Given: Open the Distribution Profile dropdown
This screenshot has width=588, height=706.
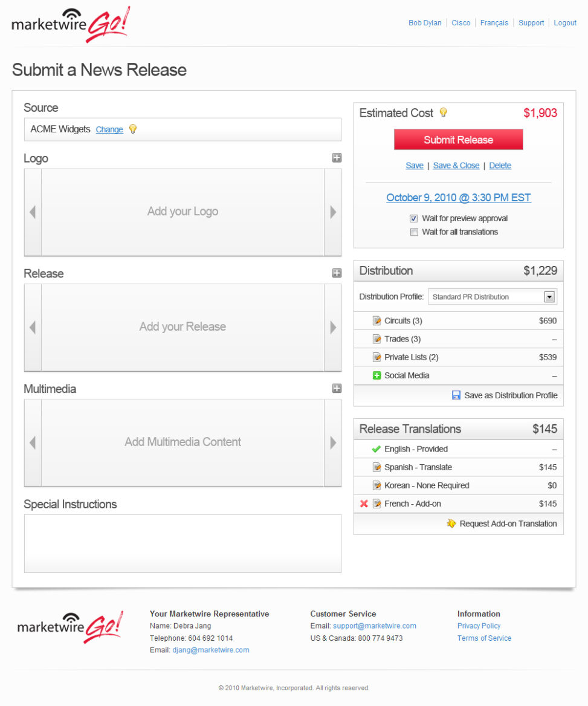Looking at the screenshot, I should tap(549, 297).
